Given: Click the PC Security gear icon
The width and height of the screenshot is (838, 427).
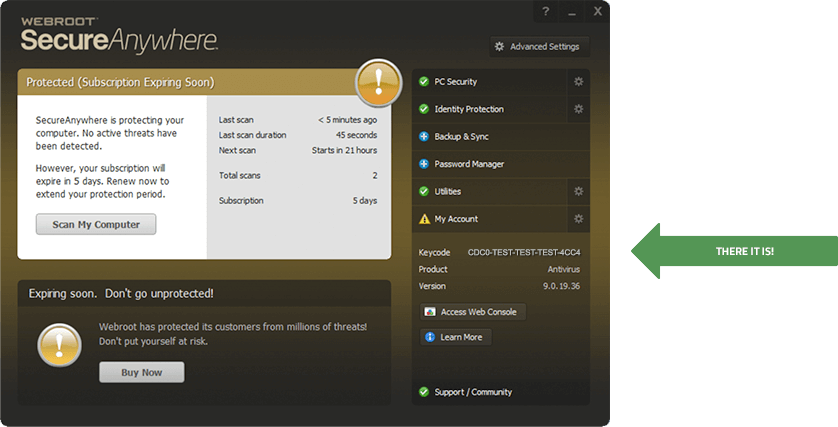Looking at the screenshot, I should coord(578,81).
